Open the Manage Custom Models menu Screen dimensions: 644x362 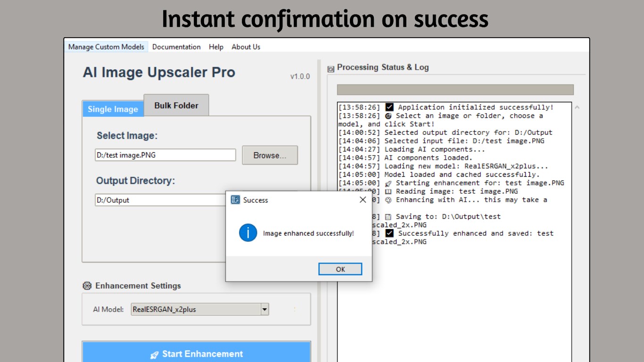(x=107, y=47)
